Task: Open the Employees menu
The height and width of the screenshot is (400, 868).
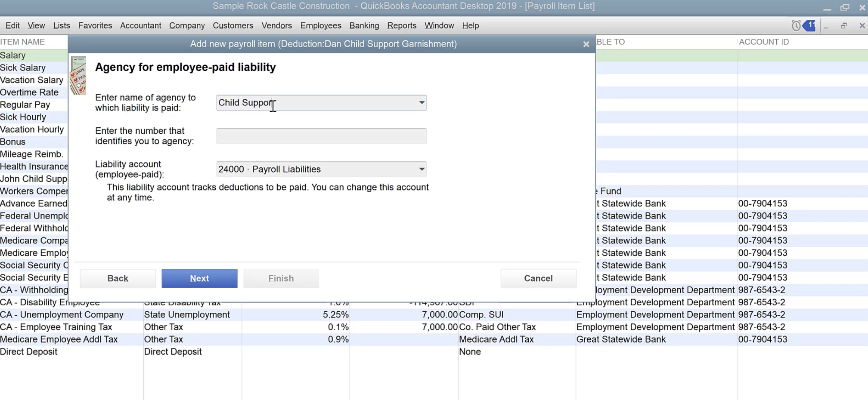Action: coord(320,26)
